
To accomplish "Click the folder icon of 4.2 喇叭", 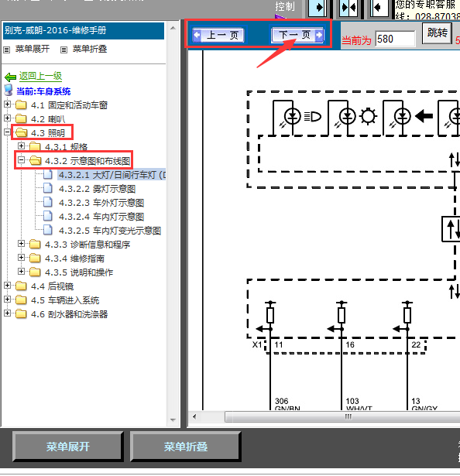I will (21, 118).
